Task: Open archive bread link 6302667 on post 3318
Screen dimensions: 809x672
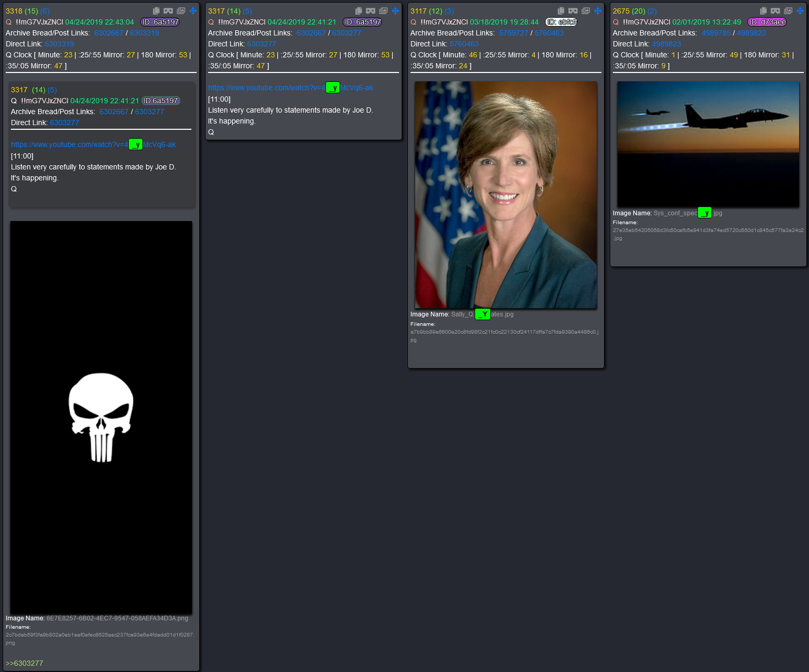Action: [x=109, y=33]
